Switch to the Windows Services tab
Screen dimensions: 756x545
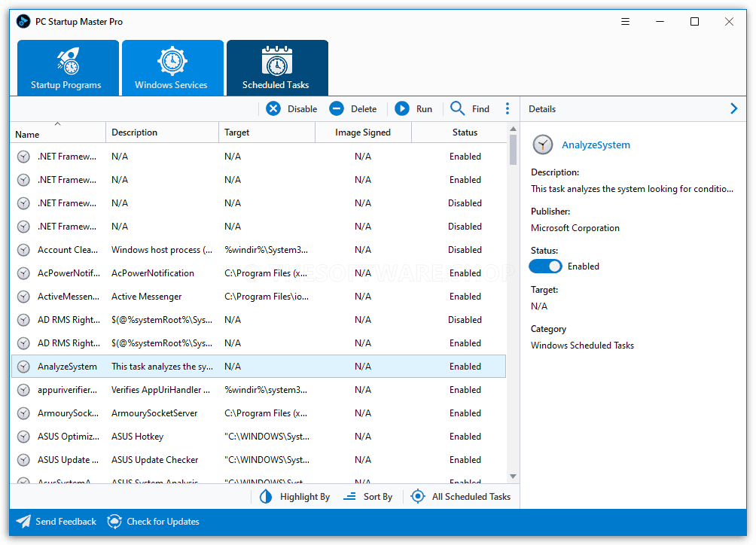[172, 68]
